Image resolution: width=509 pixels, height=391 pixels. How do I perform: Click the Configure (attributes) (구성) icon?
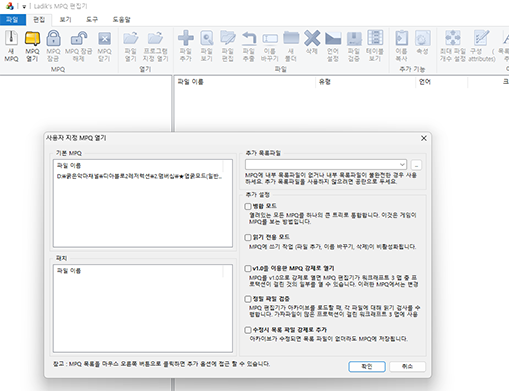coord(481,38)
